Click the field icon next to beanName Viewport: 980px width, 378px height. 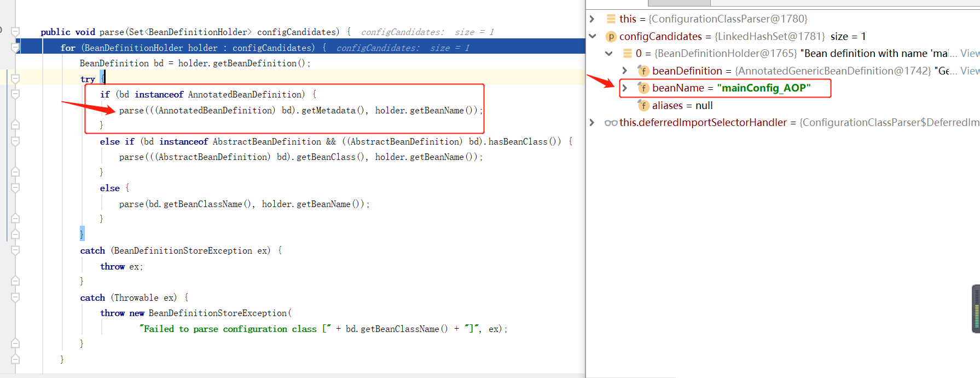643,88
